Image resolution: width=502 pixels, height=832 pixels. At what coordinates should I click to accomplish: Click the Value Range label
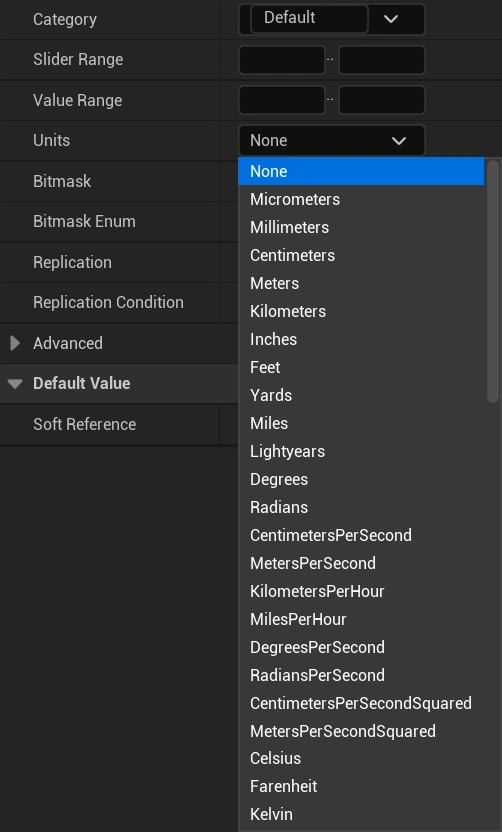point(77,100)
